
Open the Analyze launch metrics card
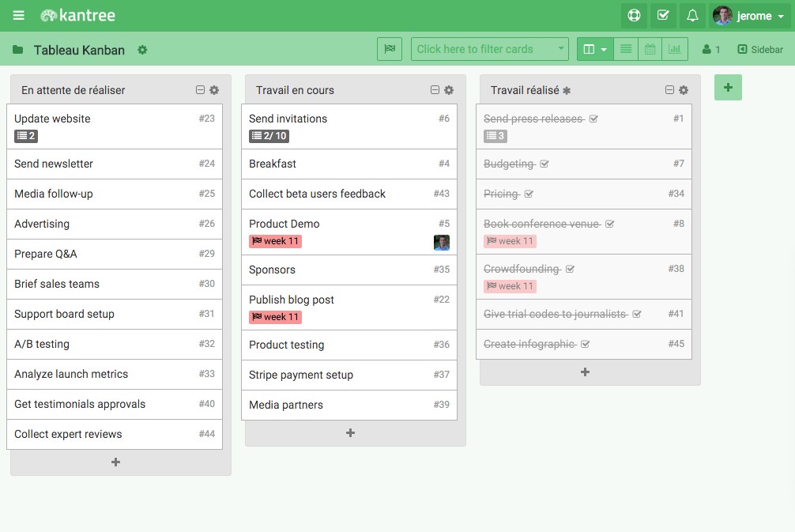click(x=115, y=374)
